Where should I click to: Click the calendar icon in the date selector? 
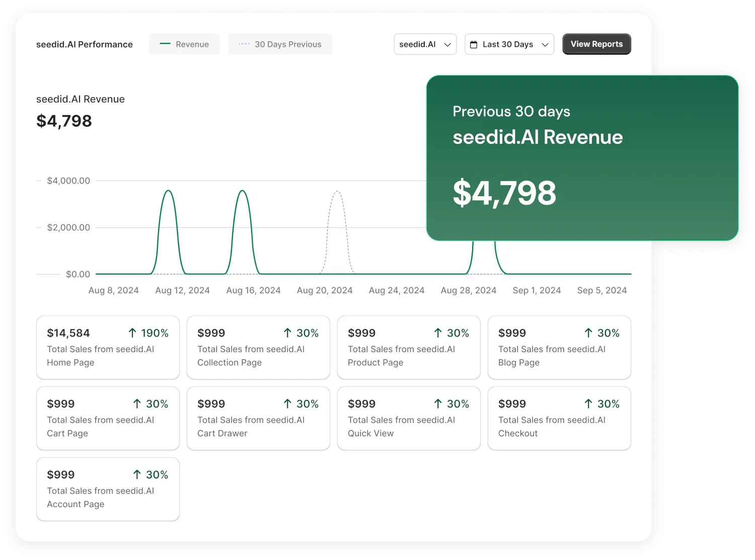474,44
